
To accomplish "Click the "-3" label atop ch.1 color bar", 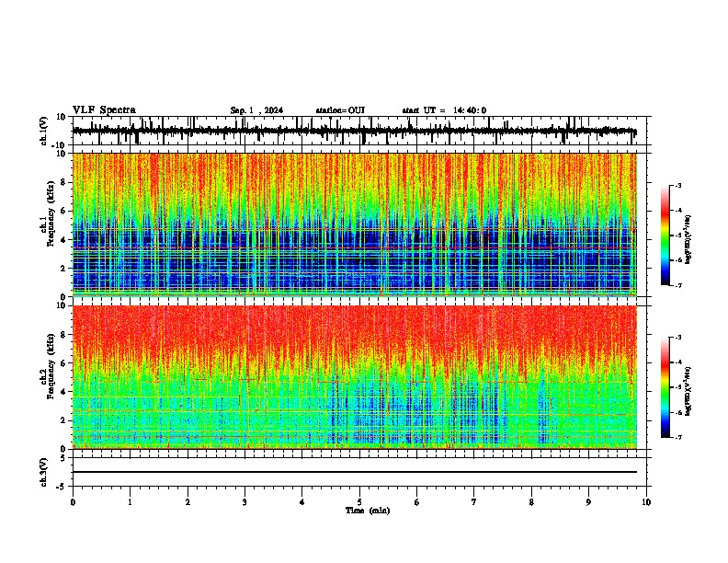I will click(677, 185).
